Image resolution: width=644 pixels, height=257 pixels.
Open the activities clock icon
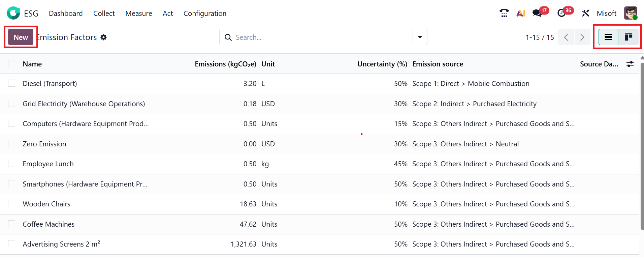tap(561, 13)
